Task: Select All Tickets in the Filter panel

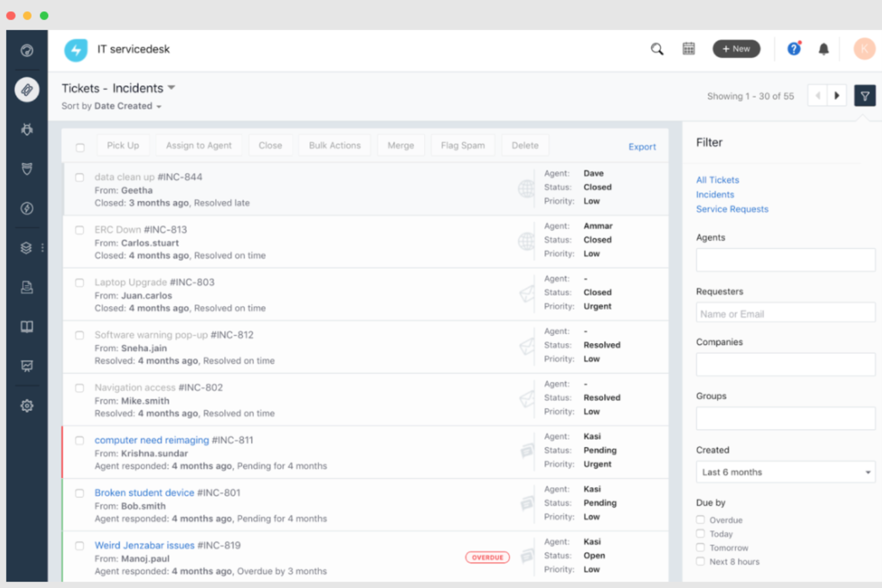Action: (717, 179)
